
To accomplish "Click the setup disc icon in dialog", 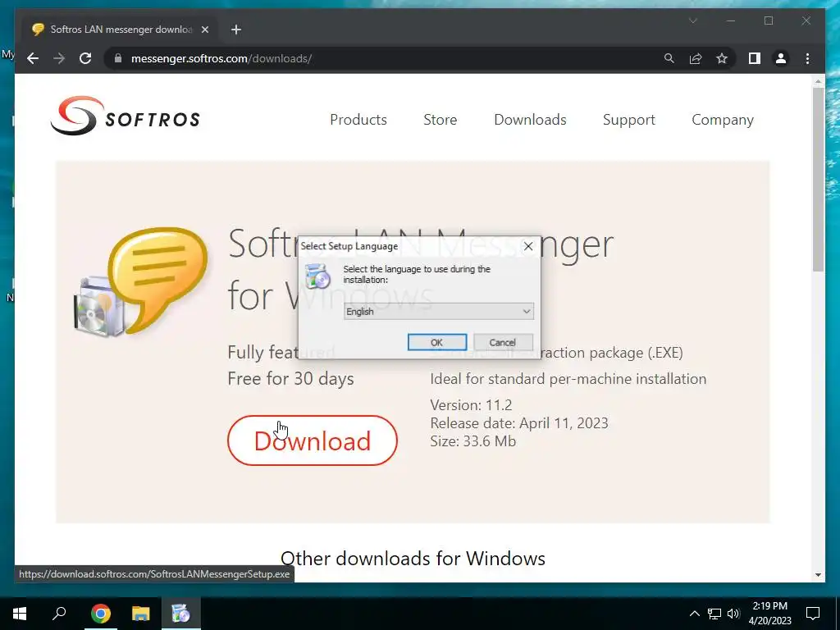I will click(317, 276).
